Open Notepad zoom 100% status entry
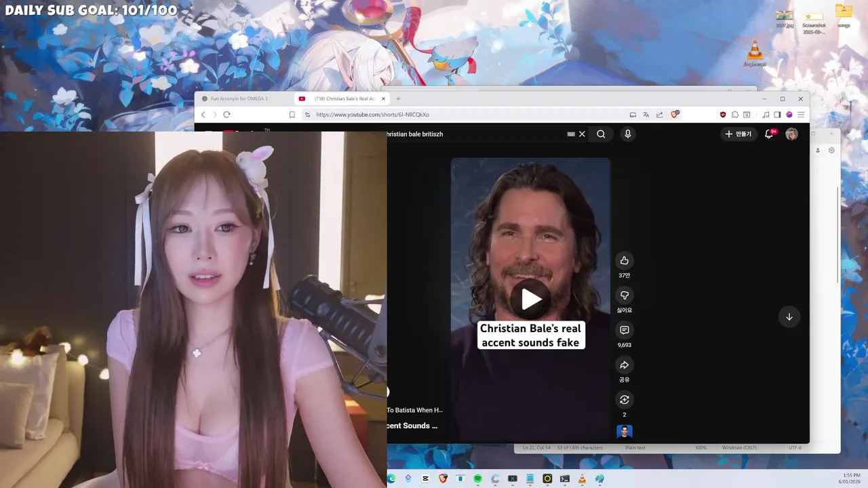868x488 pixels. [701, 448]
